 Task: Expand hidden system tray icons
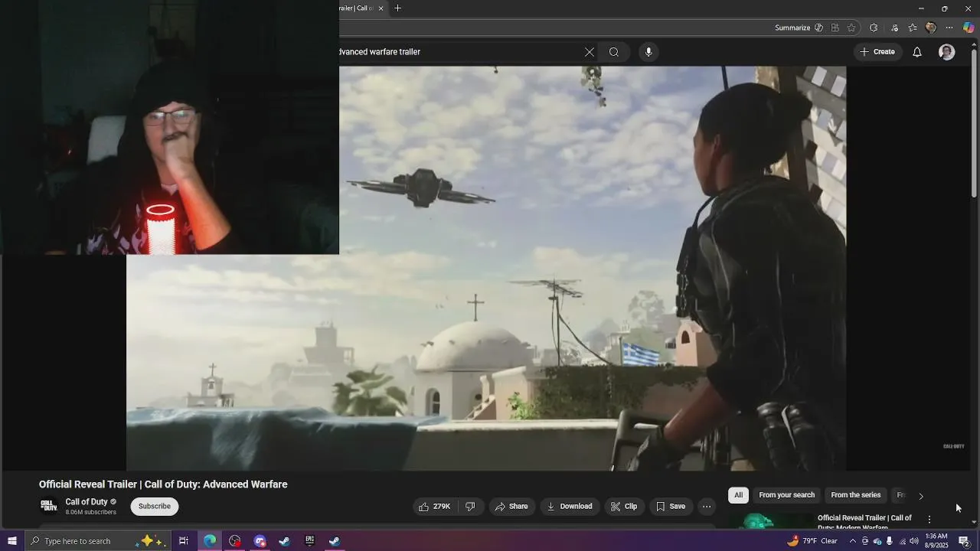coord(853,541)
